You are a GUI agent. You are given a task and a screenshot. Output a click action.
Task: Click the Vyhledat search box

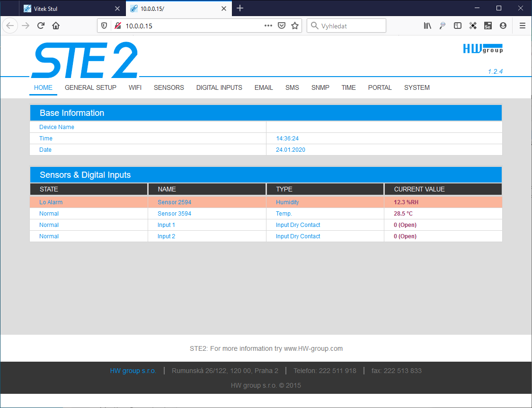pyautogui.click(x=346, y=26)
